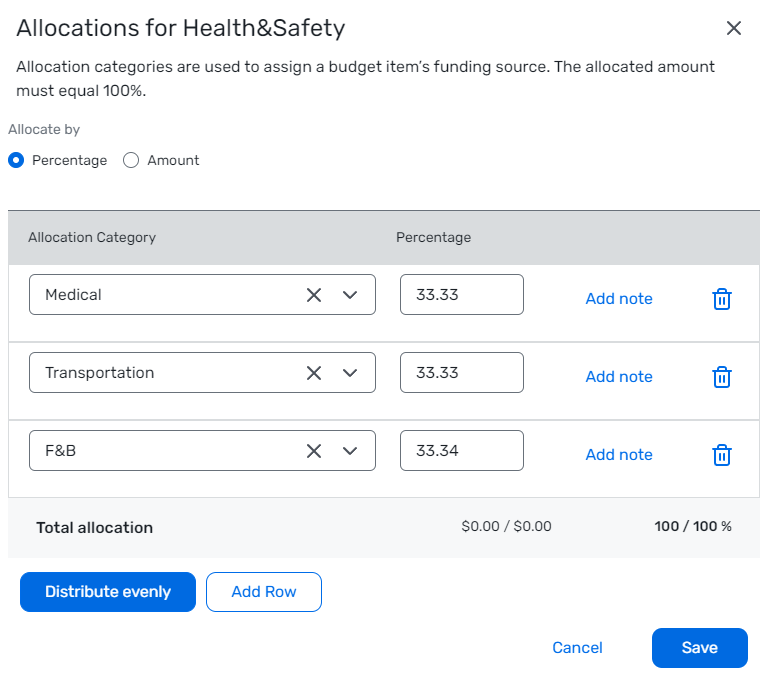Select the Amount radio button

pyautogui.click(x=131, y=160)
